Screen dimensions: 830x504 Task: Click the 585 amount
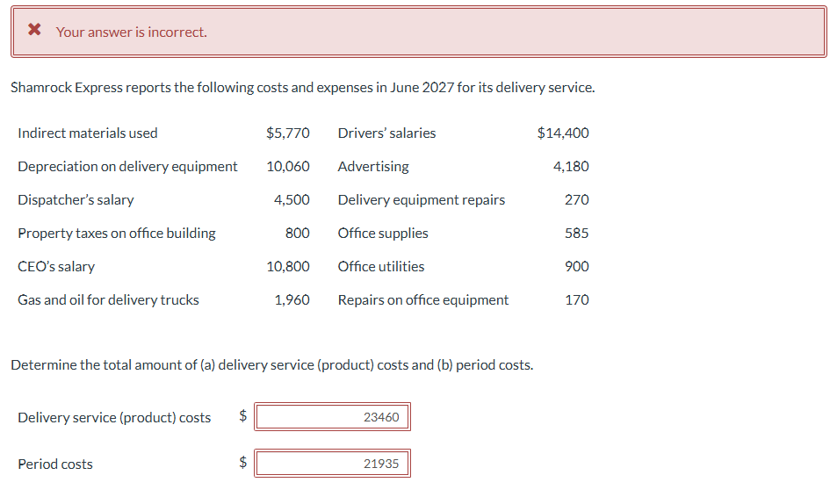click(577, 233)
